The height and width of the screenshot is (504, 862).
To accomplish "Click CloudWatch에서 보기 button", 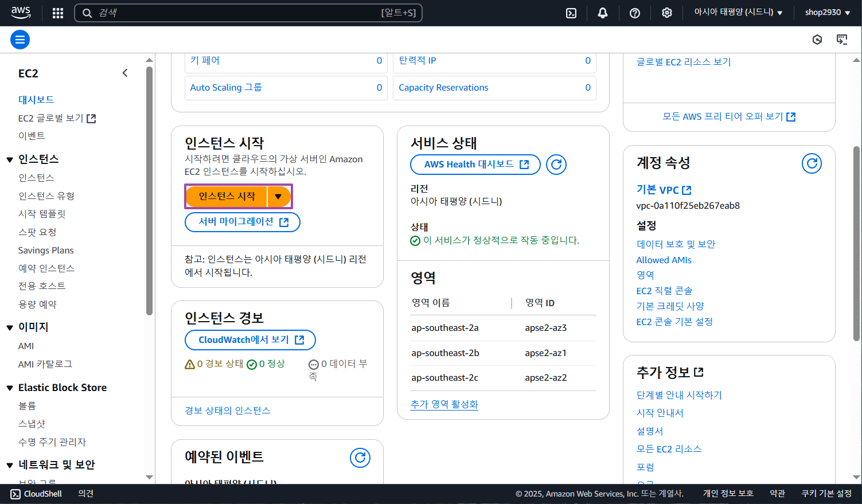I will pyautogui.click(x=250, y=340).
